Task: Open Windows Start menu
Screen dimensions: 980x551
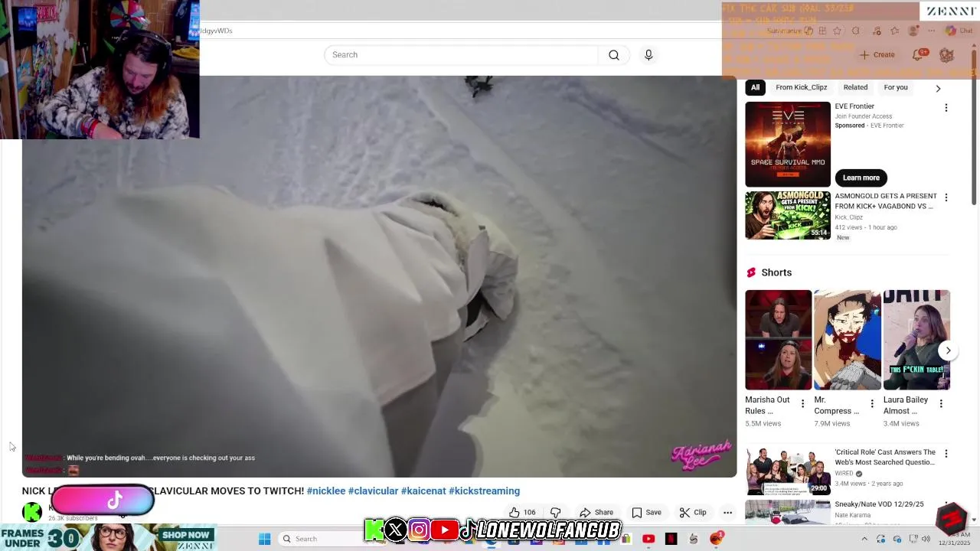Action: (x=264, y=539)
